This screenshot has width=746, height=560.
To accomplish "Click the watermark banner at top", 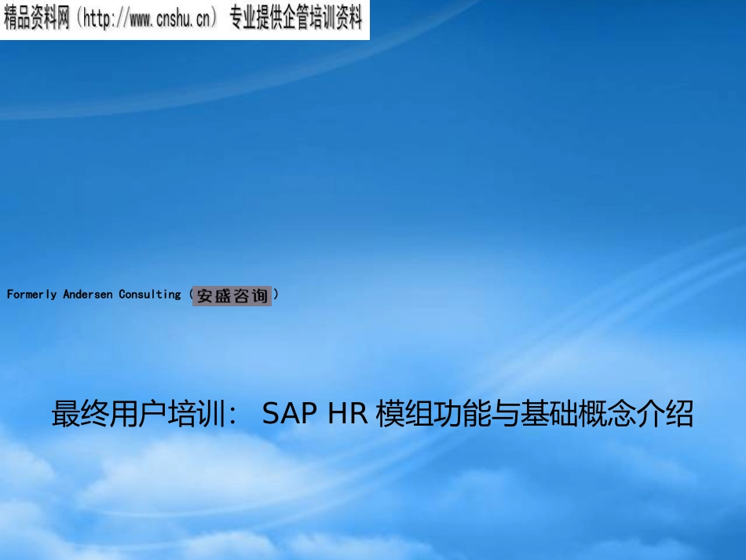I will (x=185, y=17).
